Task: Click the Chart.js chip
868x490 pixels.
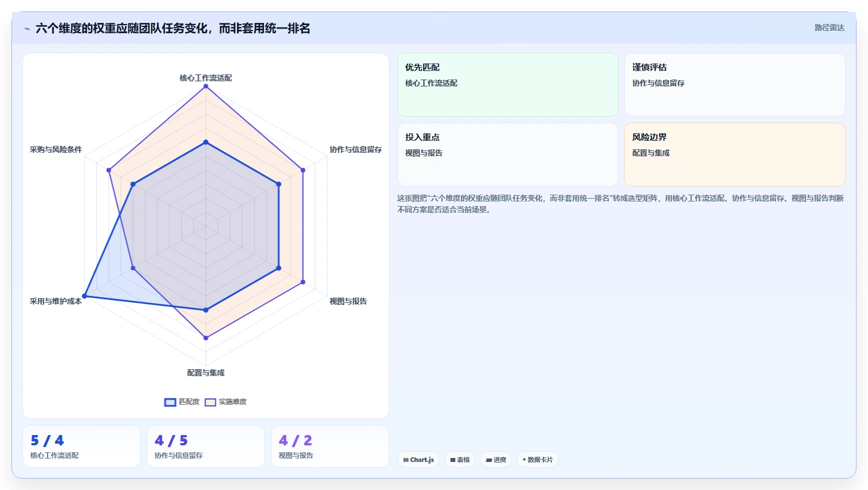Action: coord(419,460)
